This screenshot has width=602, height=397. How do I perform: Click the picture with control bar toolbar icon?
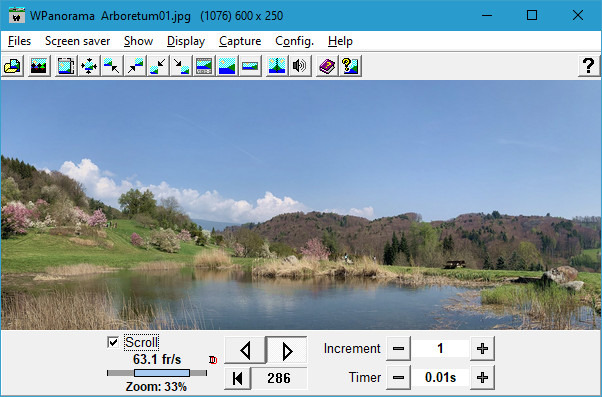(204, 66)
